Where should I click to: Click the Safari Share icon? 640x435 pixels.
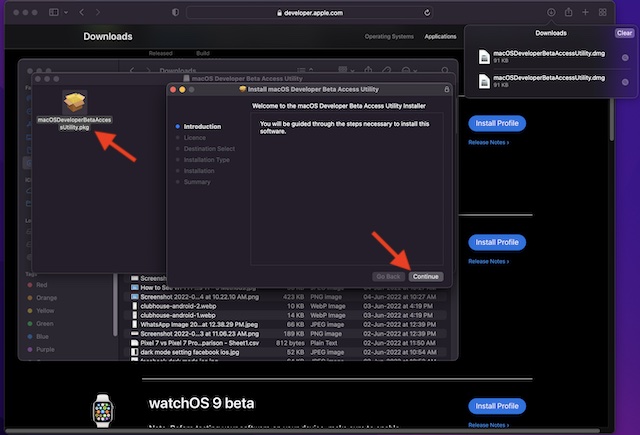coord(569,13)
